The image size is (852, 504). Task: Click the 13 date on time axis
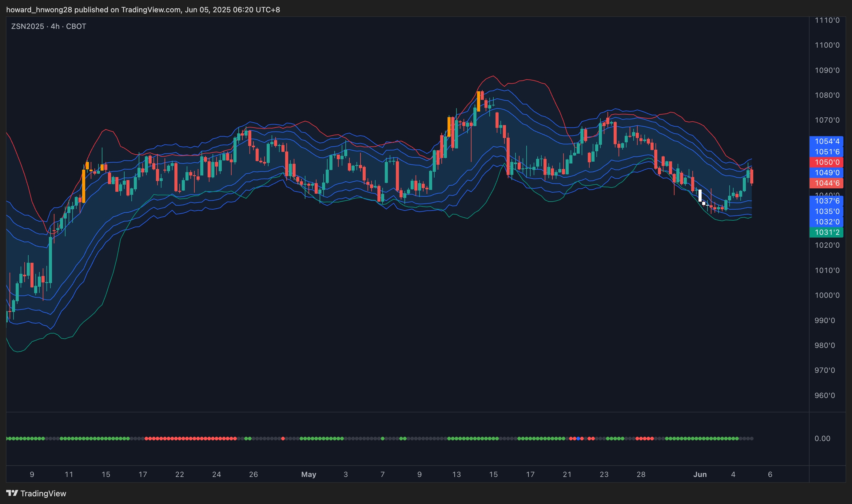pos(456,474)
